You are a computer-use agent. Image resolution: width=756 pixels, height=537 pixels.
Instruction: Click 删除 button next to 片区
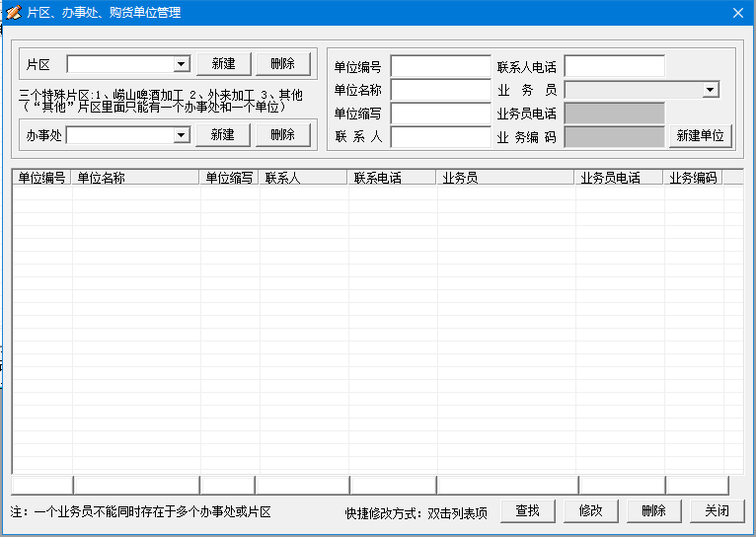pyautogui.click(x=283, y=64)
